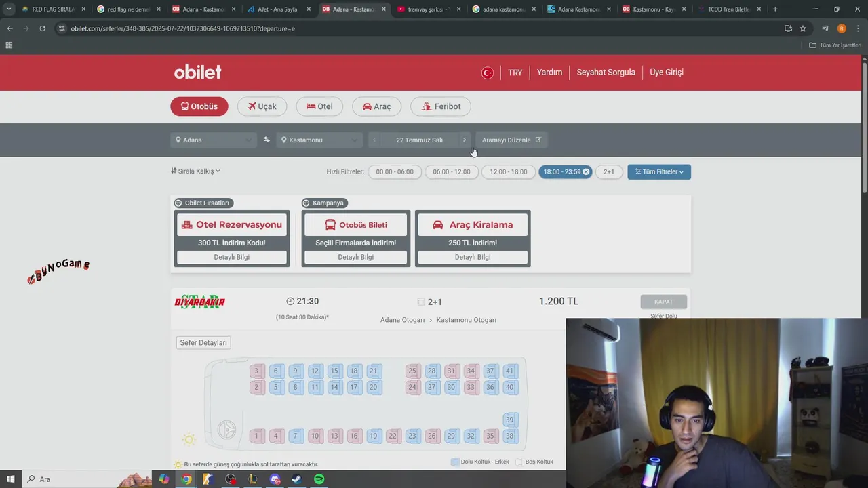Open Steam from taskbar
The height and width of the screenshot is (488, 868).
(x=296, y=479)
